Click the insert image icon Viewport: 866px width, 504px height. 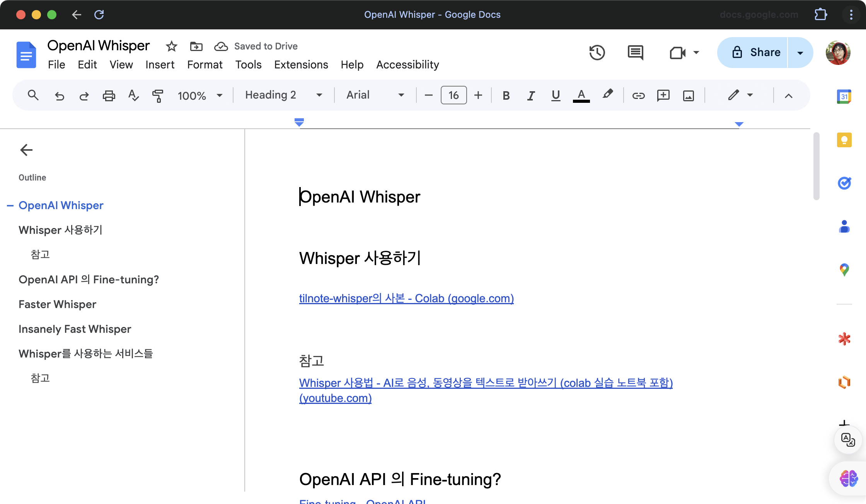click(x=688, y=95)
